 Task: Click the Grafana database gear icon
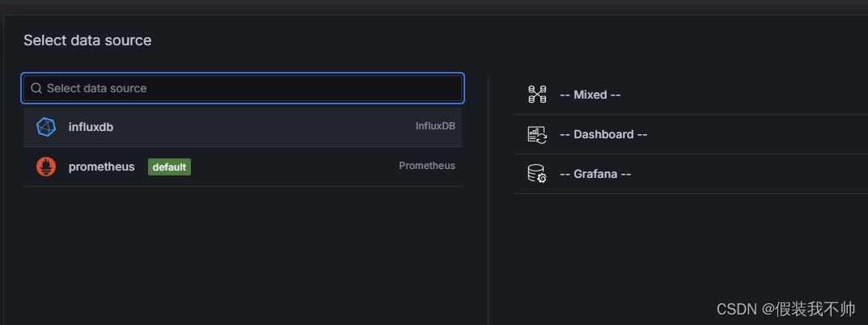tap(537, 174)
